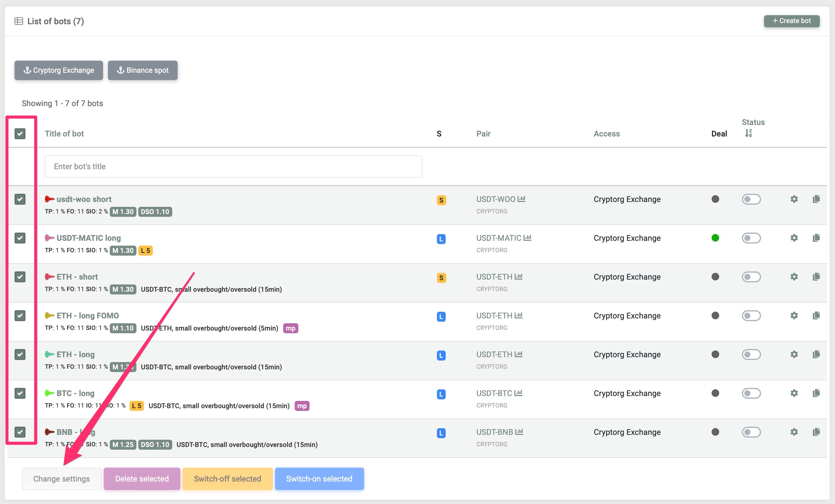Copy the ETH - long bot
Image resolution: width=835 pixels, height=504 pixels.
tap(816, 354)
